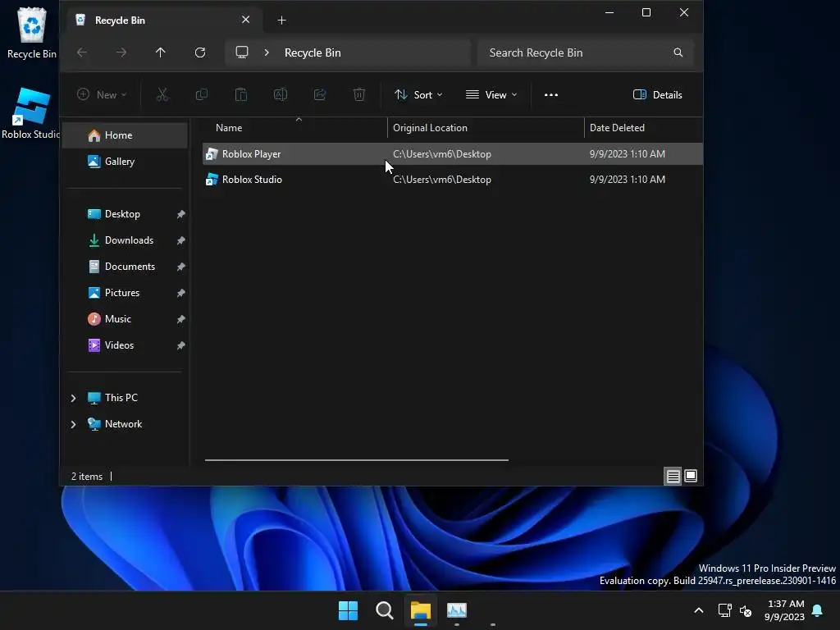Screen dimensions: 840x630
Task: Go up one folder level arrow
Action: click(x=160, y=52)
